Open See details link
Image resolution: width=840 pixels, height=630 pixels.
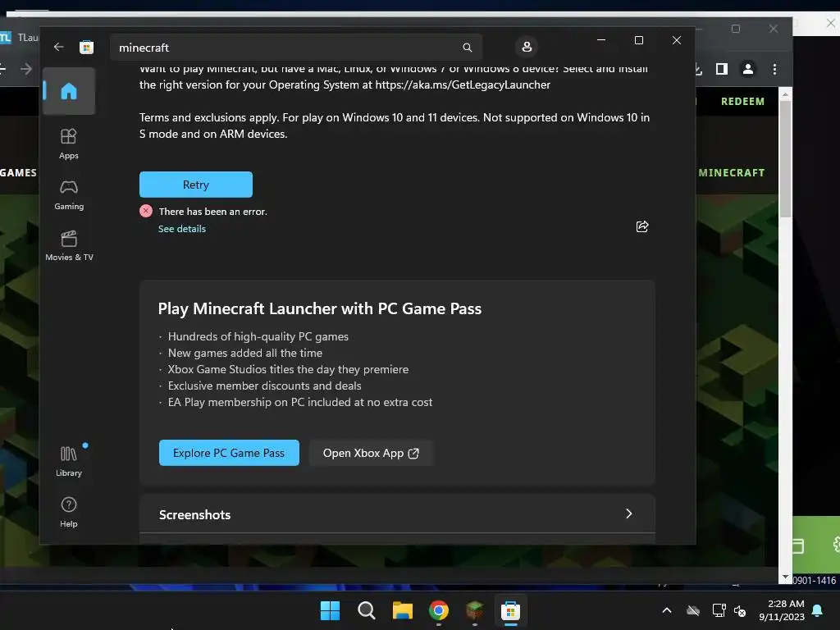[181, 229]
